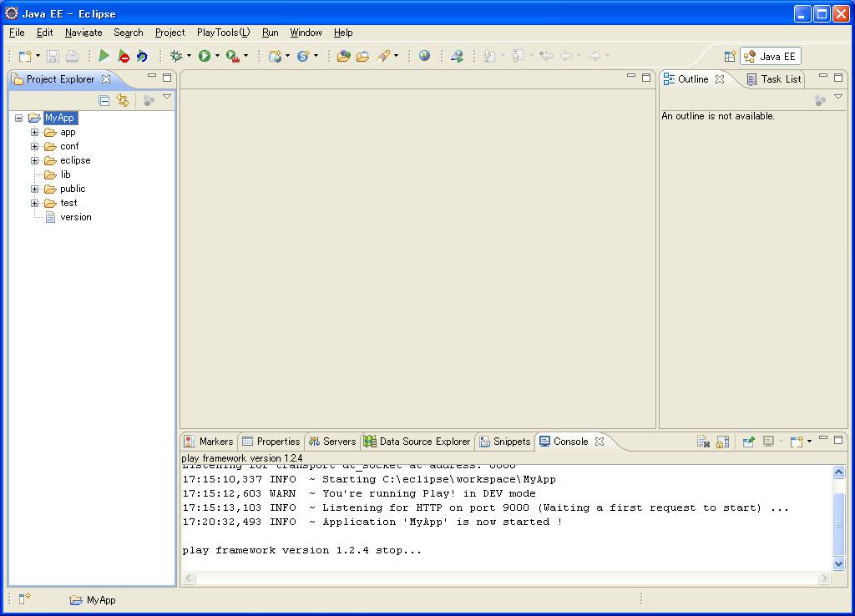Image resolution: width=855 pixels, height=616 pixels.
Task: Click Open Console icon
Action: (797, 442)
